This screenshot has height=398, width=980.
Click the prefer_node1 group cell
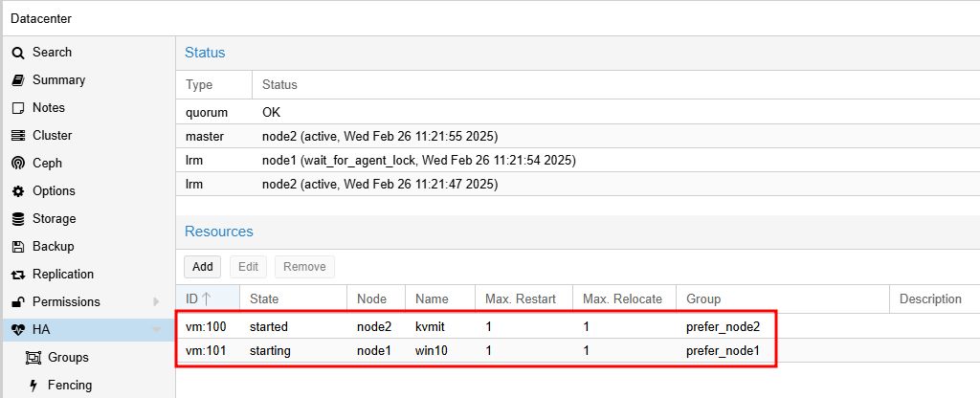coord(783,351)
